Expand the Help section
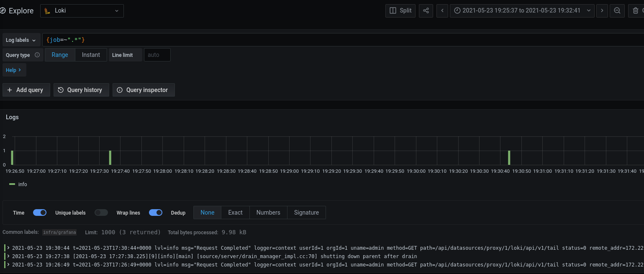 14,70
